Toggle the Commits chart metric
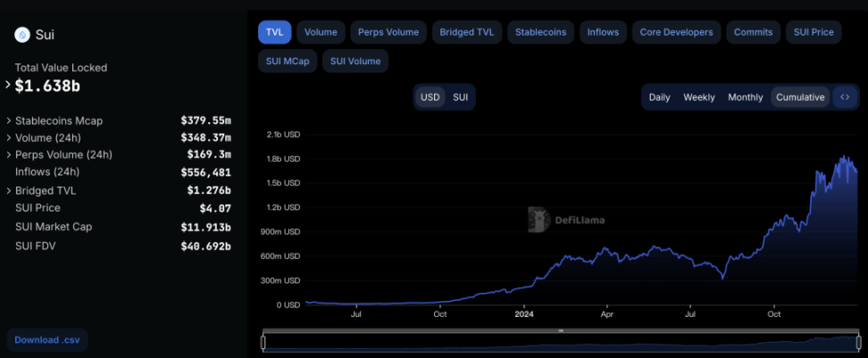This screenshot has width=868, height=358. point(753,32)
